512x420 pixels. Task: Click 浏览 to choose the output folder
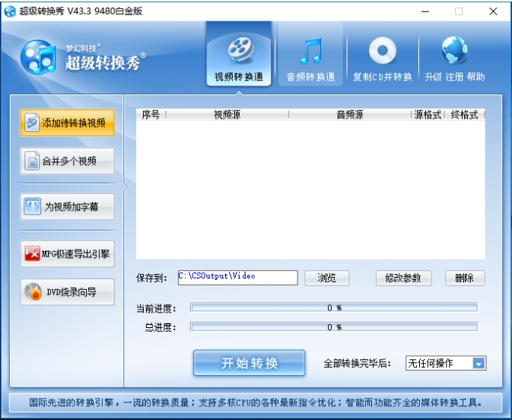[327, 278]
